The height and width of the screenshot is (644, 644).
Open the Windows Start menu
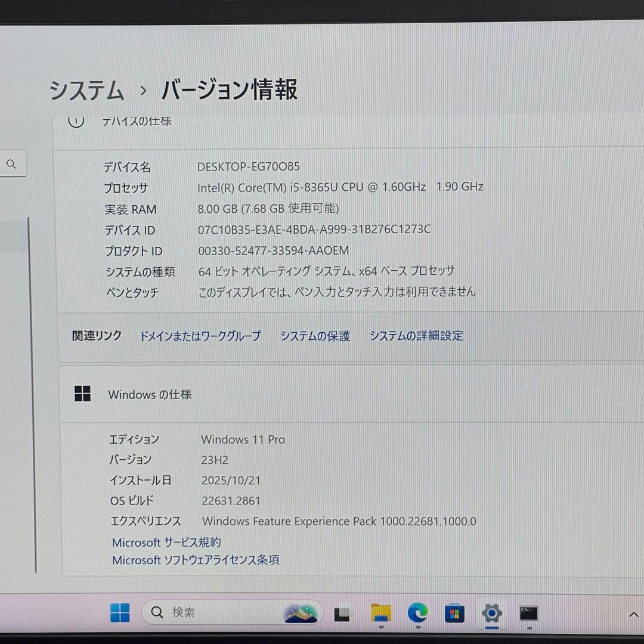click(120, 612)
